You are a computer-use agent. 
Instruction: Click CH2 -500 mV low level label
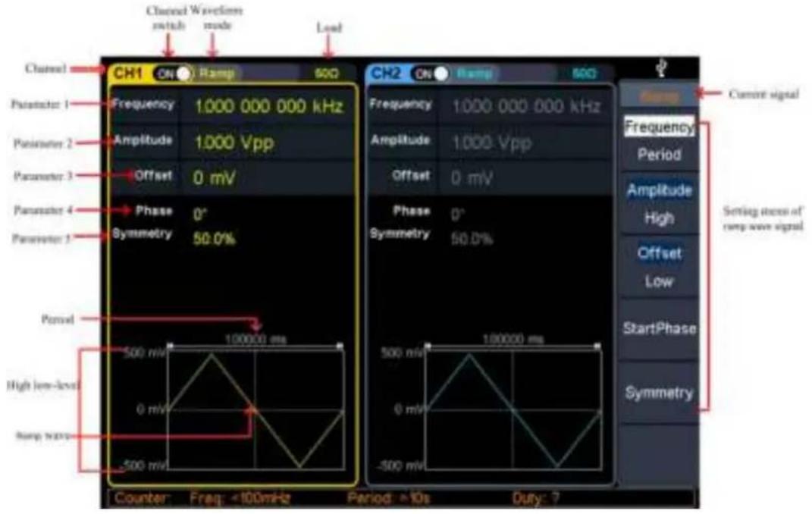point(400,466)
